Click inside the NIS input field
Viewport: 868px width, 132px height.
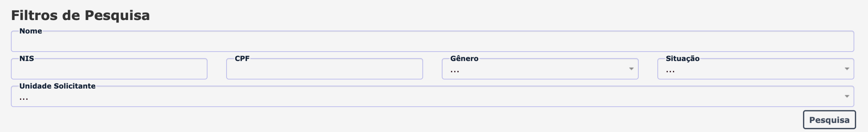tap(109, 69)
